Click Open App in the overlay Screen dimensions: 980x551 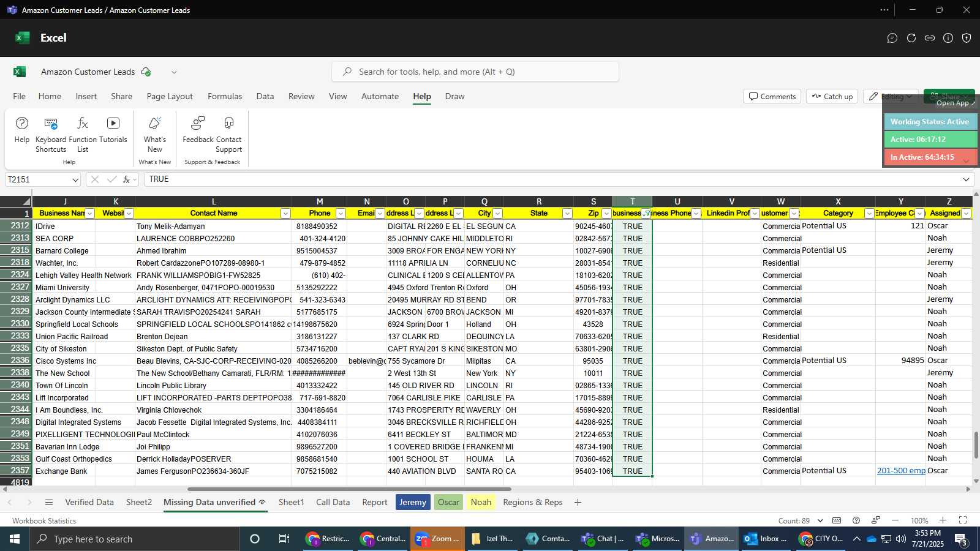pyautogui.click(x=956, y=103)
